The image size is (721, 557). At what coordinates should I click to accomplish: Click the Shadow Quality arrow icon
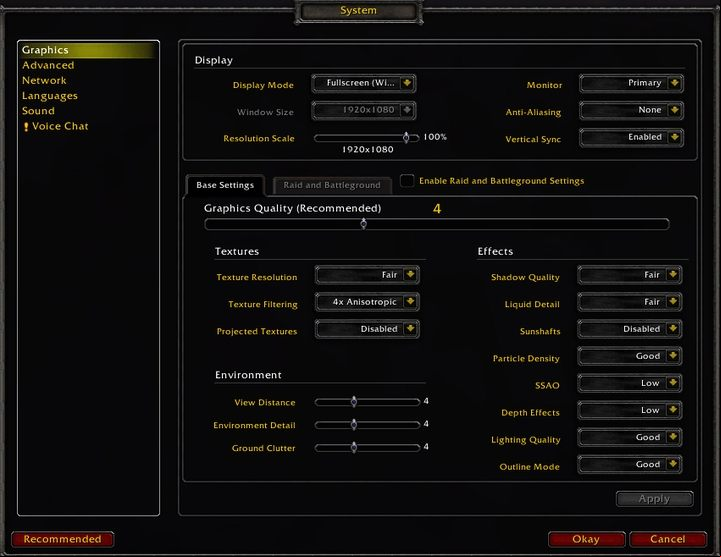tap(673, 275)
